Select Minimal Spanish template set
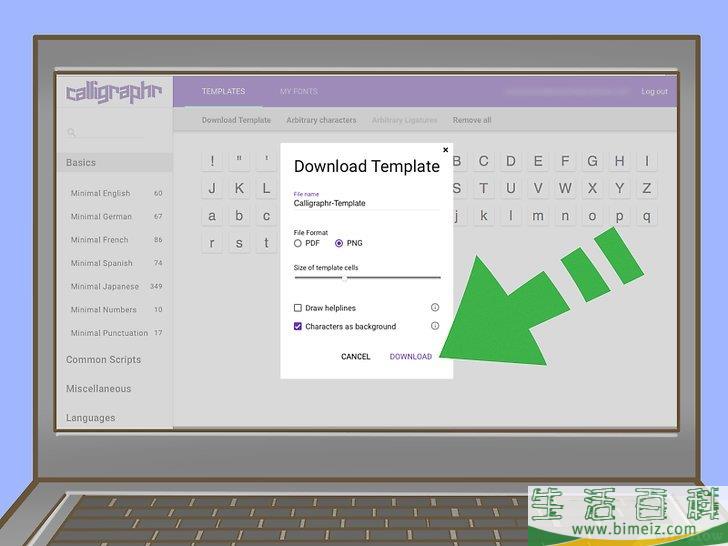Viewport: 728px width, 546px height. point(116,263)
